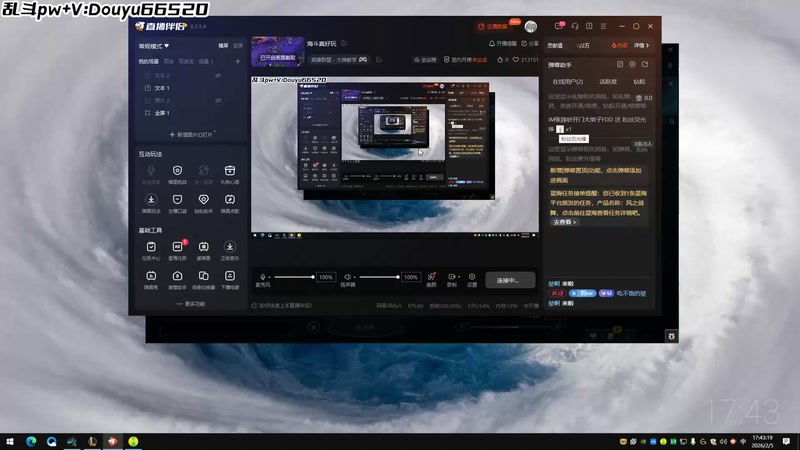Image resolution: width=800 pixels, height=450 pixels.
Task: Click the stream cover thumbnail 已开启画面截取
Action: pos(278,52)
